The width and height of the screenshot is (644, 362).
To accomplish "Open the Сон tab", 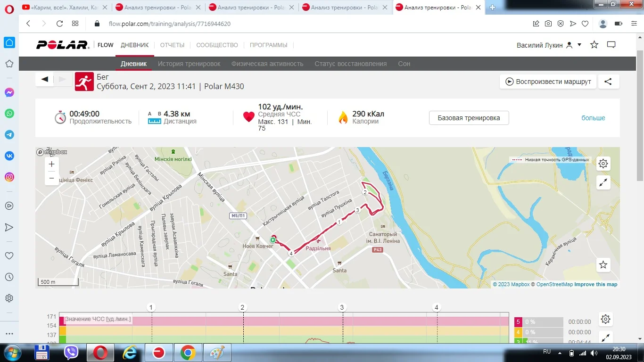I will [404, 64].
